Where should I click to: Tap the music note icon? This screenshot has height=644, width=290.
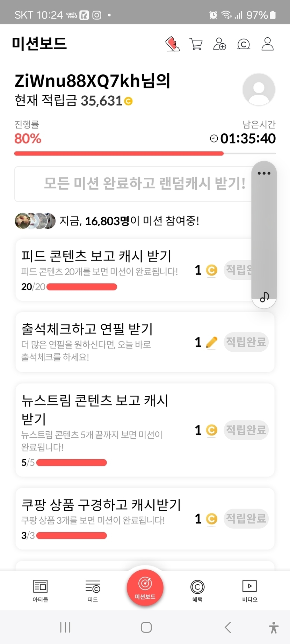coord(264,297)
